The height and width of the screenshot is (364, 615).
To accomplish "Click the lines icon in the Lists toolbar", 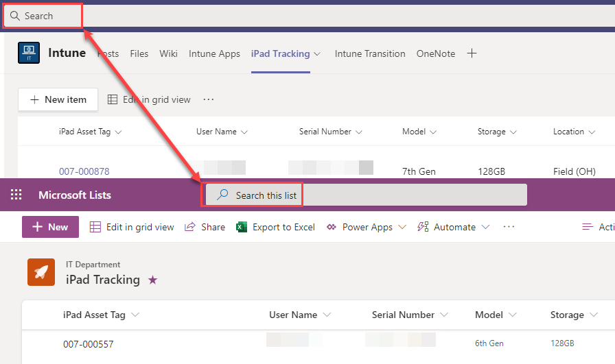I will click(588, 227).
